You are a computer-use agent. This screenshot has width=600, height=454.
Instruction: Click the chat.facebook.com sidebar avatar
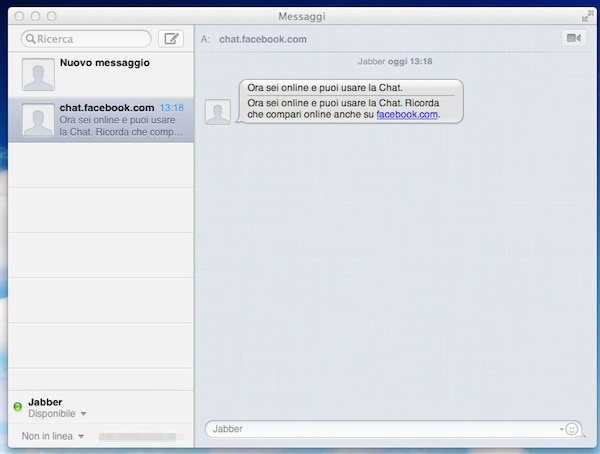[x=38, y=120]
